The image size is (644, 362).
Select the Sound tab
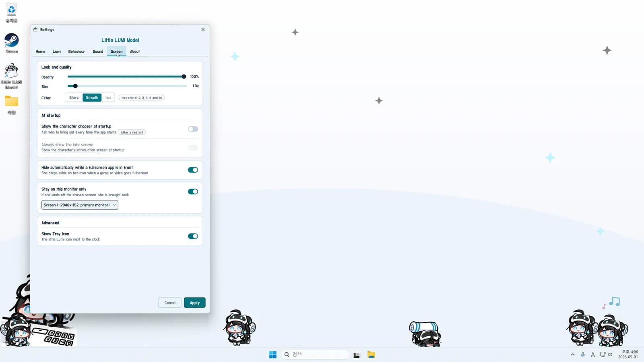[x=98, y=51]
